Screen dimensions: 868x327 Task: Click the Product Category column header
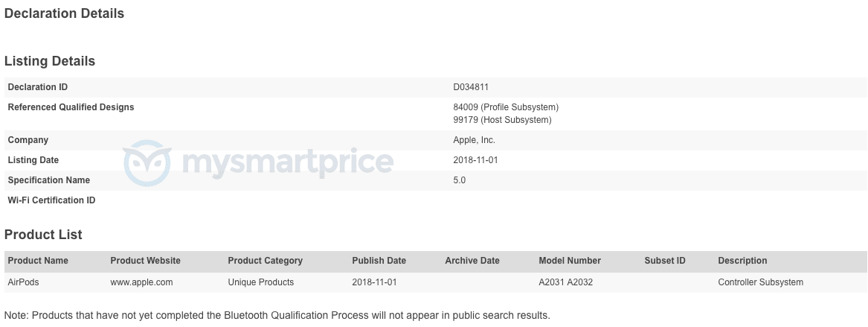coord(265,261)
